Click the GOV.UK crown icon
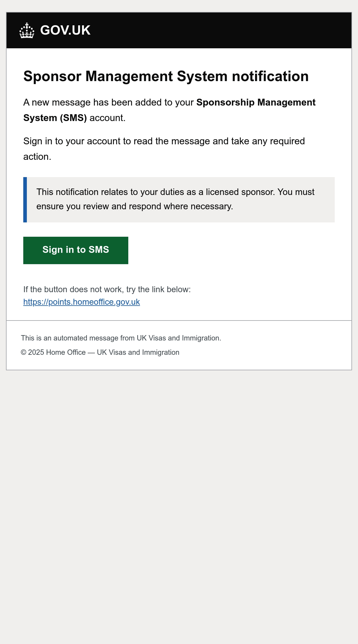 point(27,30)
